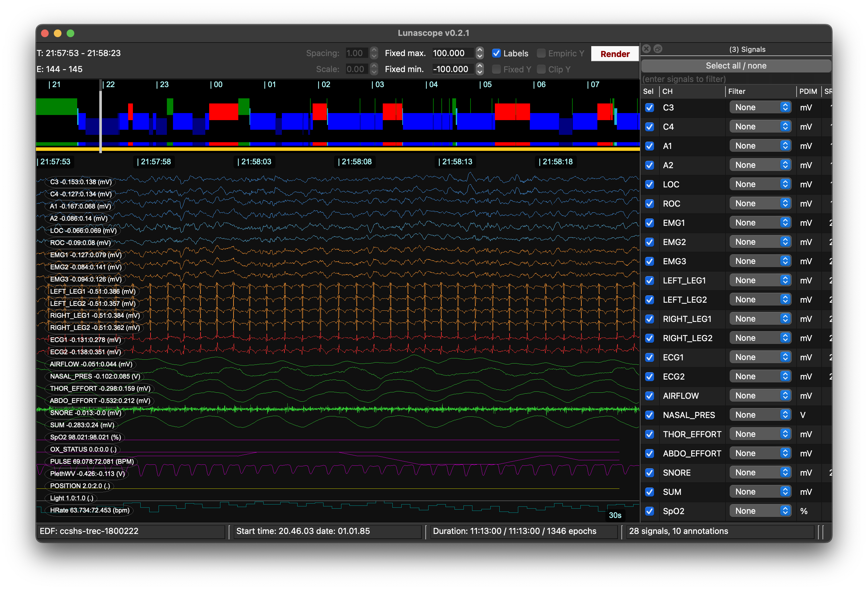This screenshot has width=868, height=590.
Task: Enable the Empiric Y option
Action: pos(541,53)
